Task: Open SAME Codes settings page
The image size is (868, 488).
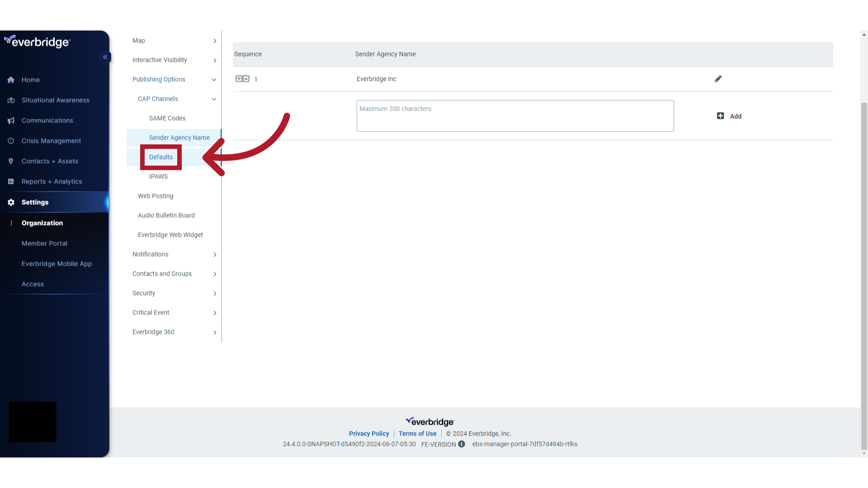Action: click(x=167, y=118)
